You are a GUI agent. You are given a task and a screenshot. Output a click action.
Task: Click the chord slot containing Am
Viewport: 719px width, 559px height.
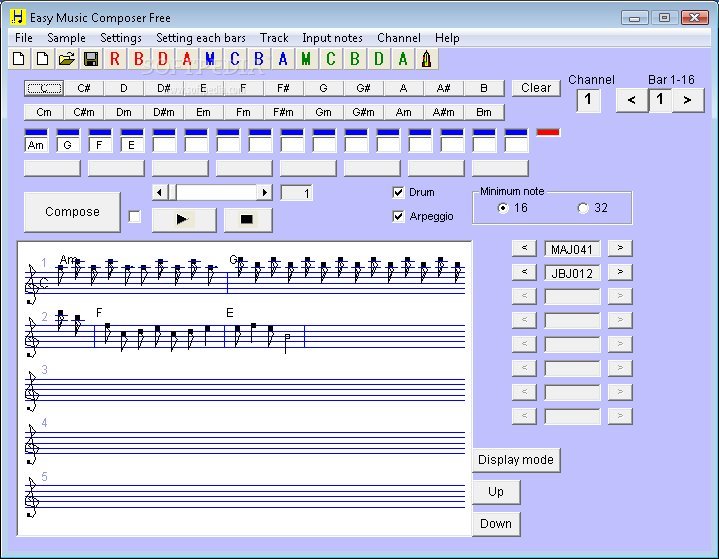(36, 145)
